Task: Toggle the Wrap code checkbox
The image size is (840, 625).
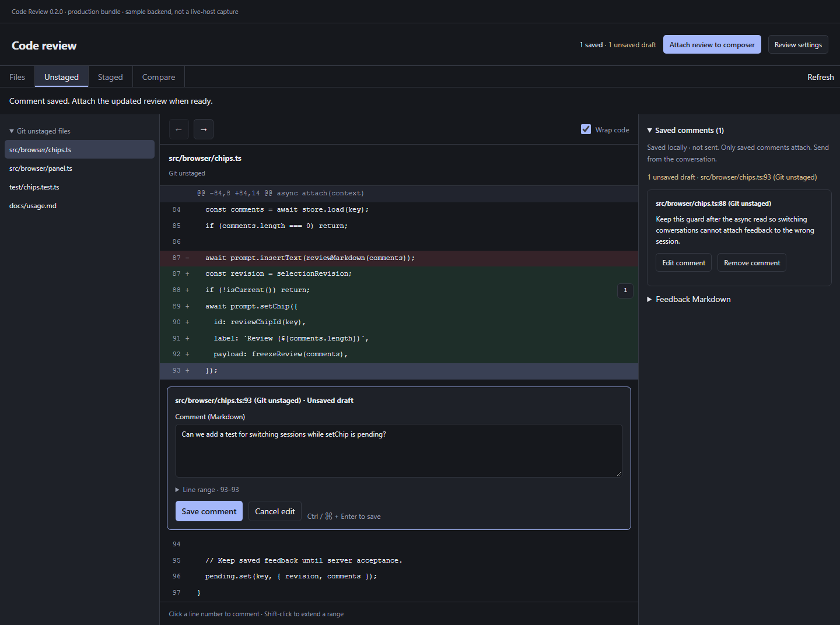Action: [586, 129]
